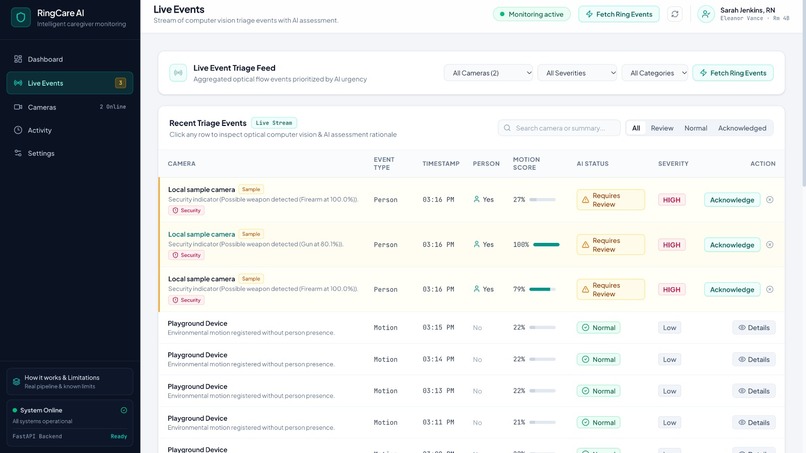Click the Live Stream badge
This screenshot has width=806, height=453.
[274, 123]
